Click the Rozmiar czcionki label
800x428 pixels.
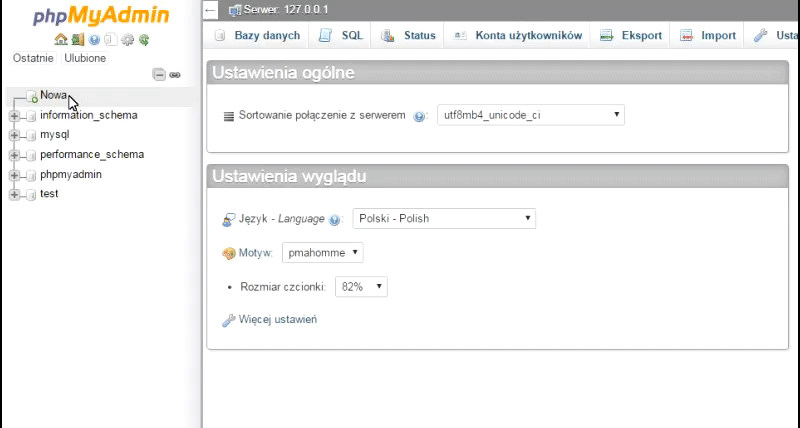[x=283, y=287]
